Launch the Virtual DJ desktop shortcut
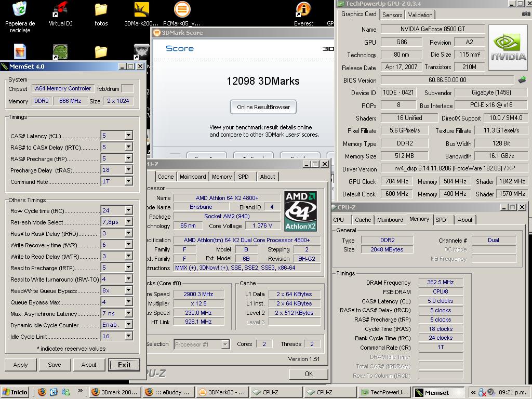Screen dimensions: 532x399 coord(61,14)
